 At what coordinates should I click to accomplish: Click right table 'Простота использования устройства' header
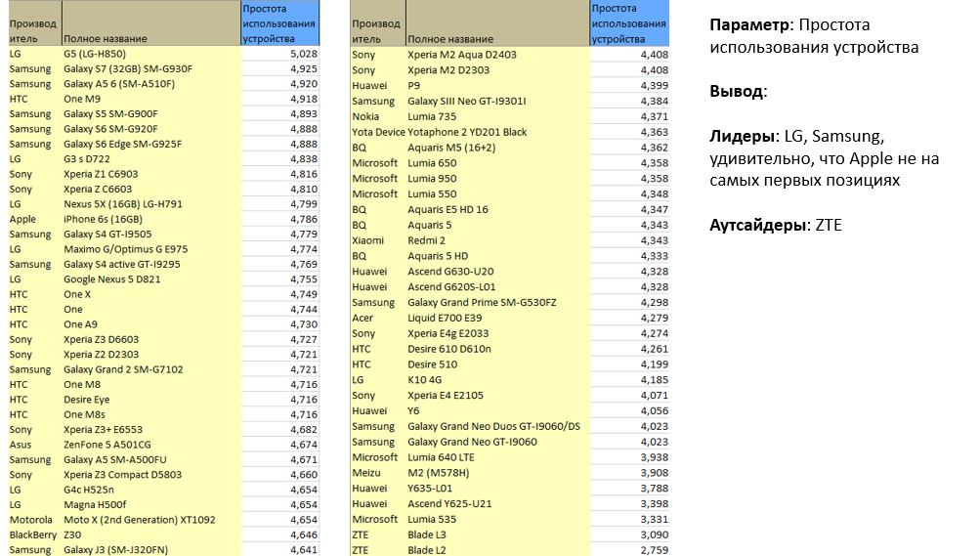(x=629, y=23)
